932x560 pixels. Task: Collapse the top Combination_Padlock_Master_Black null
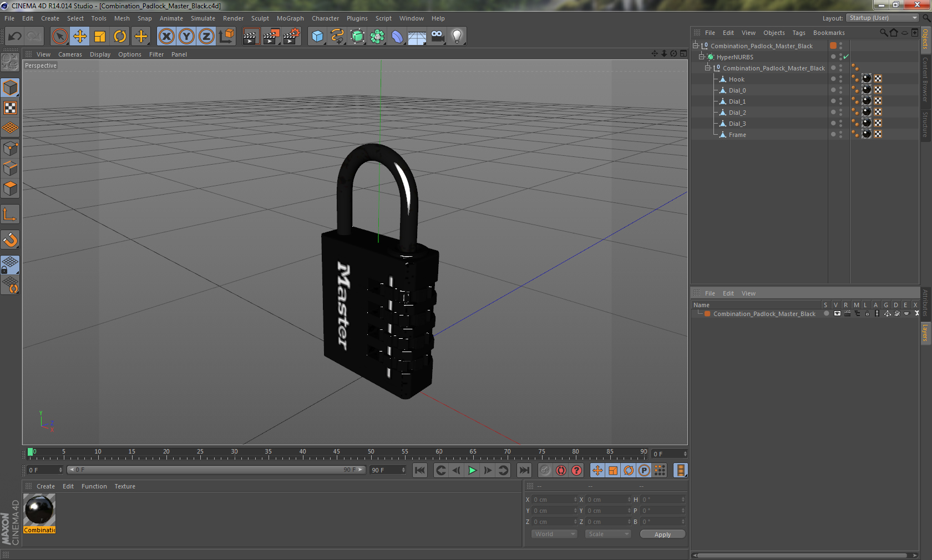pos(695,45)
